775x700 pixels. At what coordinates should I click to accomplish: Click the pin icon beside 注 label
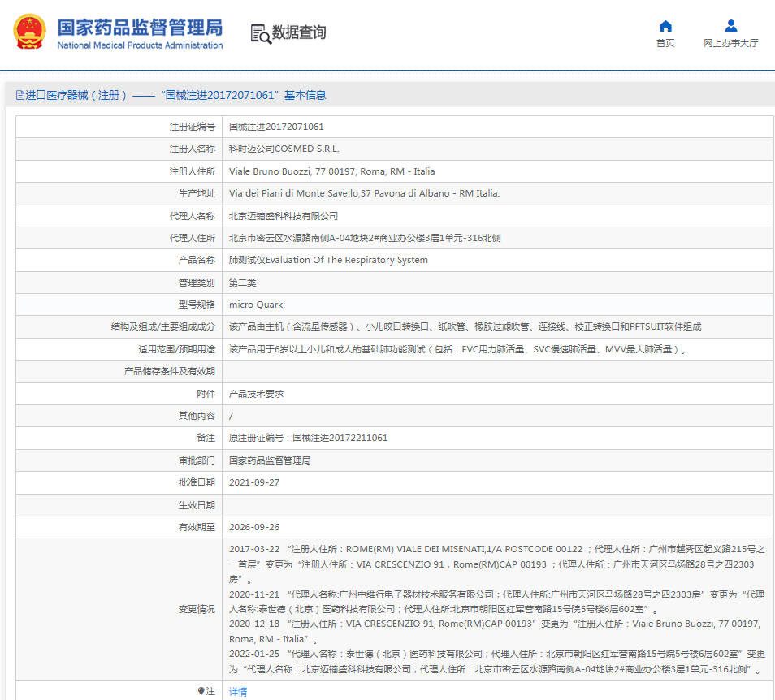pyautogui.click(x=201, y=691)
